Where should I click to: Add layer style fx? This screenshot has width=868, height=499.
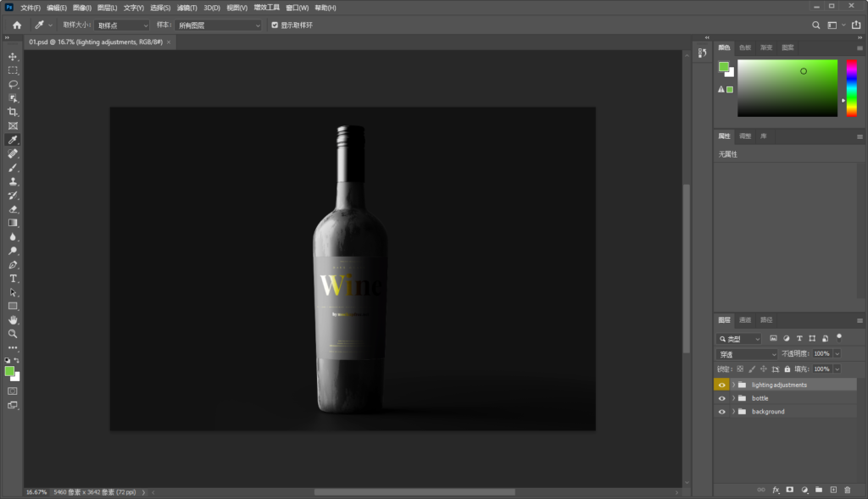(776, 490)
